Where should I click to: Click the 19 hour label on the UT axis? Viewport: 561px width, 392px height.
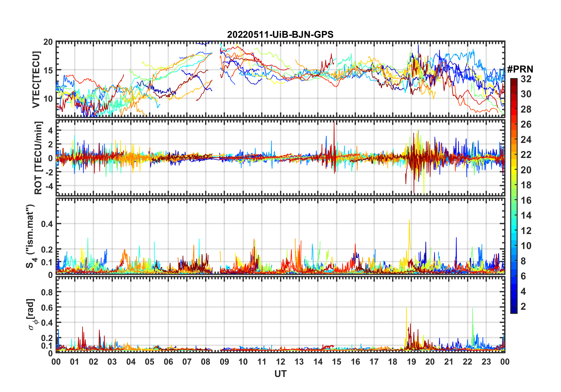click(411, 362)
